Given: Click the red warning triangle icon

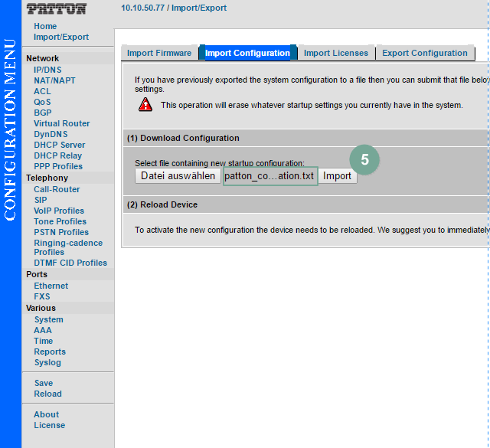Looking at the screenshot, I should tap(145, 105).
